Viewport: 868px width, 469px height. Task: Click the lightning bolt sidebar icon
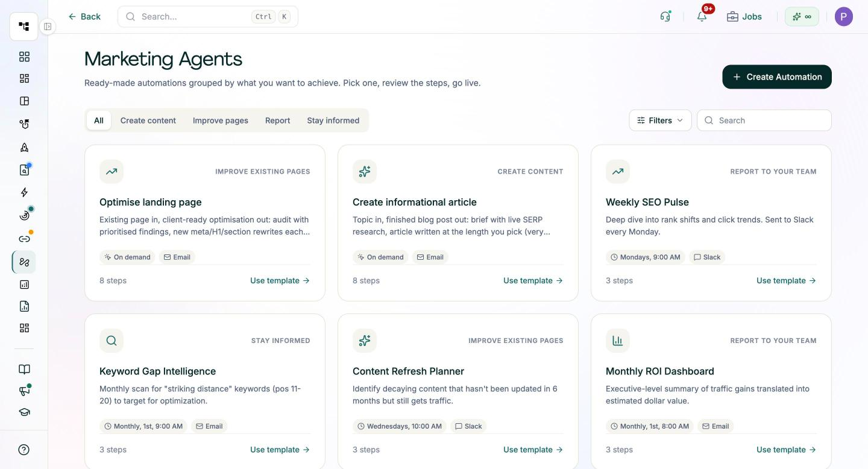(24, 192)
